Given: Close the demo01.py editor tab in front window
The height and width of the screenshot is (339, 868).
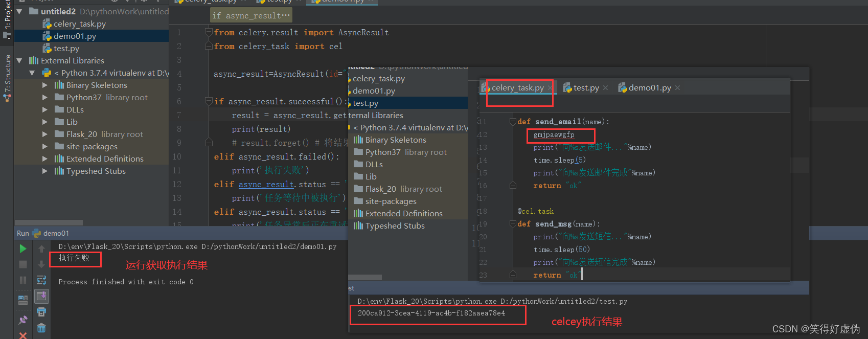Looking at the screenshot, I should click(677, 88).
